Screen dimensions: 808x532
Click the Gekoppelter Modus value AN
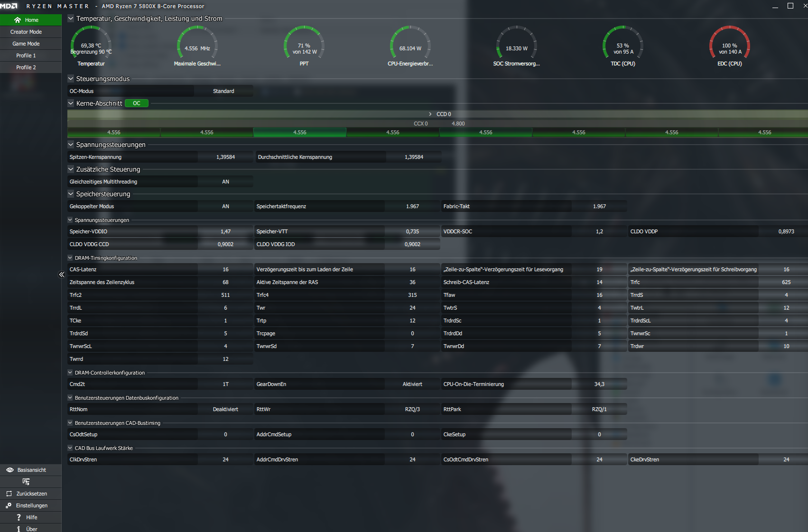225,206
